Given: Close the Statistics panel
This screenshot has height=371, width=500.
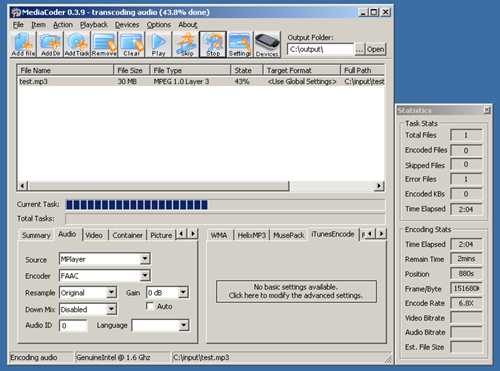Looking at the screenshot, I should pos(487,110).
